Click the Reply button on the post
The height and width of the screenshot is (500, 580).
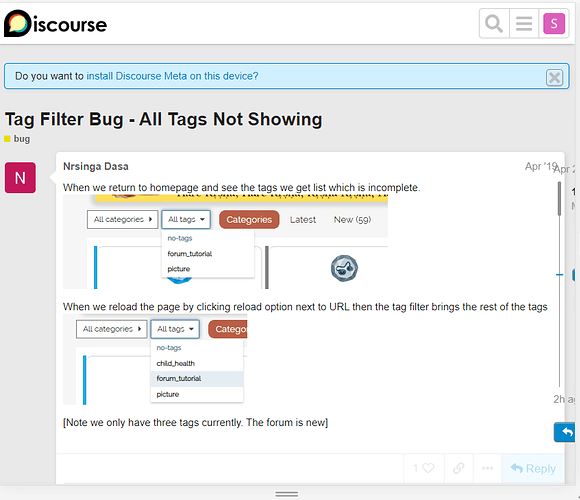point(533,468)
